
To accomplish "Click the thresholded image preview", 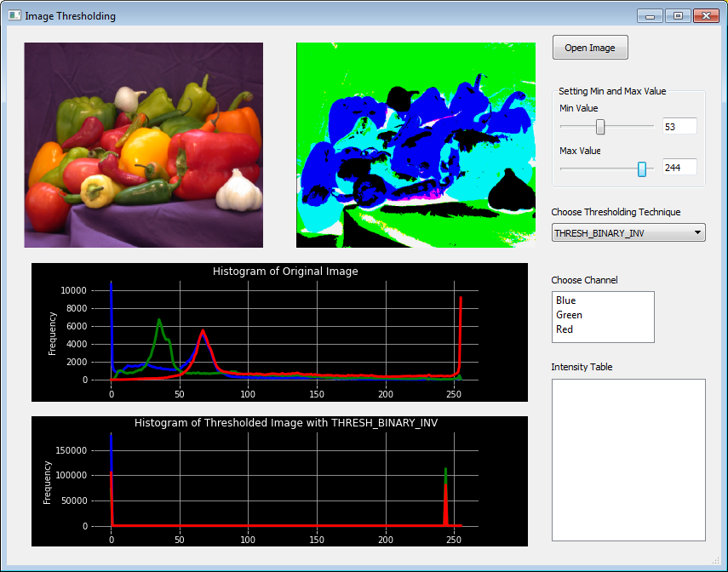I will pyautogui.click(x=415, y=145).
